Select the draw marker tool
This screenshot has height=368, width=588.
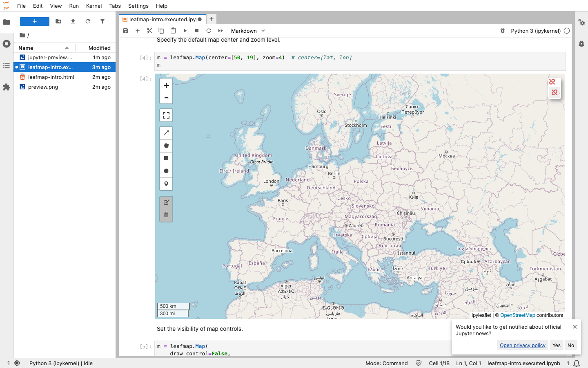(x=166, y=184)
